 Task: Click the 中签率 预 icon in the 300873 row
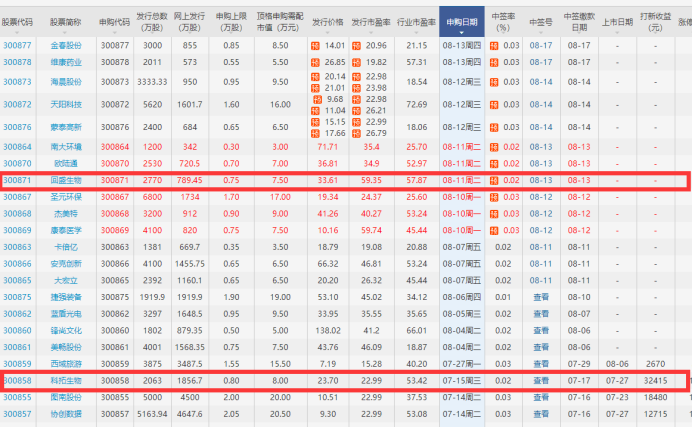pyautogui.click(x=494, y=82)
